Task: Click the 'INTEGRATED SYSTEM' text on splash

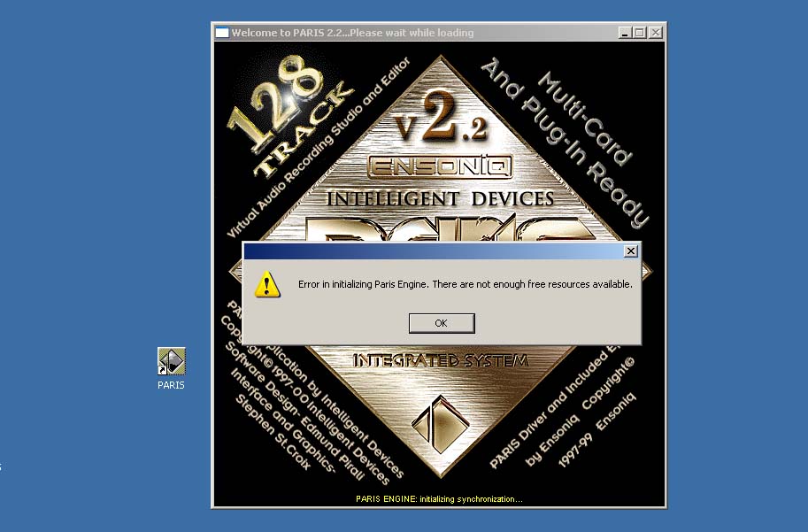Action: coord(441,360)
